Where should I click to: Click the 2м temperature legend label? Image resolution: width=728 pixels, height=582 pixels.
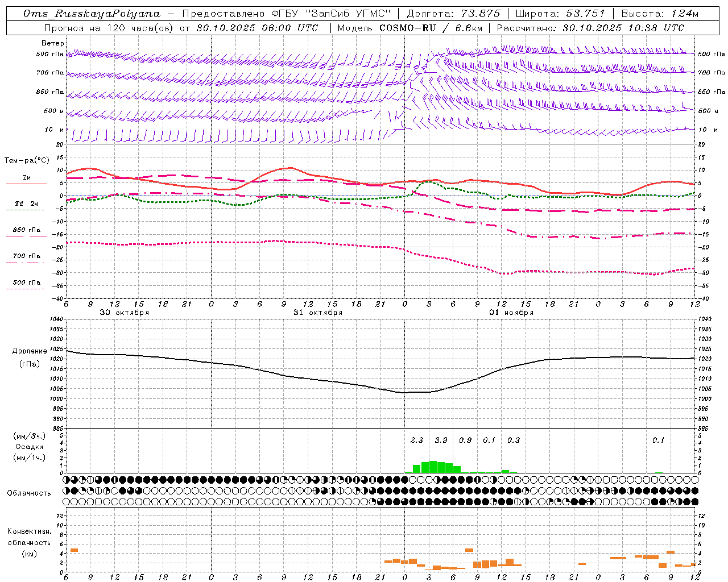[x=27, y=178]
